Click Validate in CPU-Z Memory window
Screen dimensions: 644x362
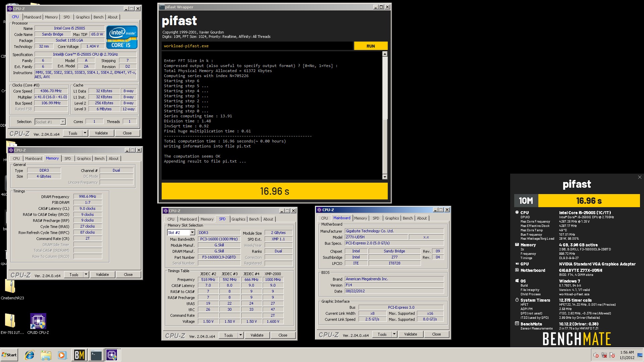click(x=102, y=275)
